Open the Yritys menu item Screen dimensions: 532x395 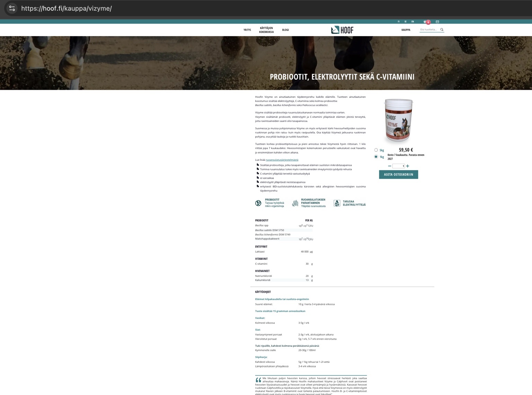247,30
